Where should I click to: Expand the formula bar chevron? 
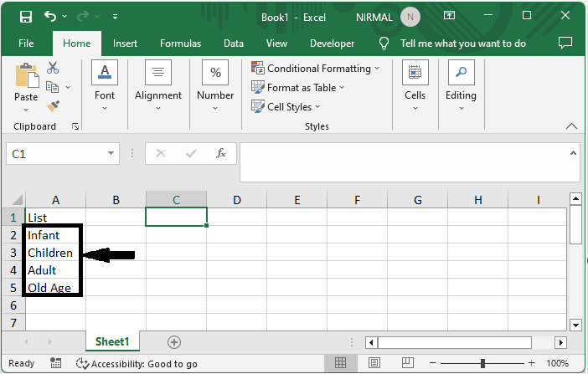tap(573, 153)
